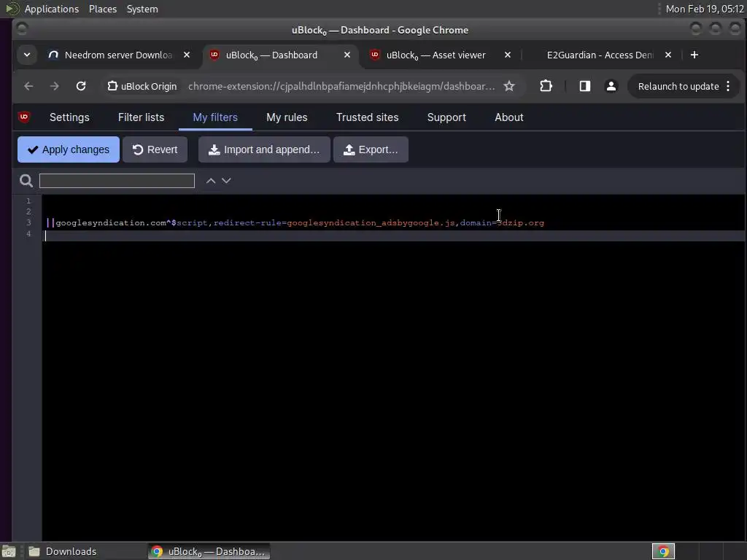Close the E2Guardian tab
Image resolution: width=747 pixels, height=560 pixels.
click(668, 55)
